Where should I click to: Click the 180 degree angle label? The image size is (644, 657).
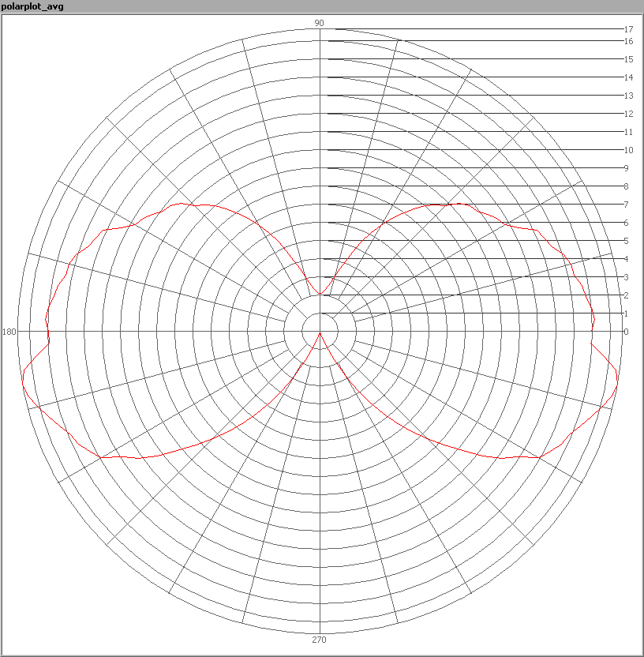(x=9, y=332)
